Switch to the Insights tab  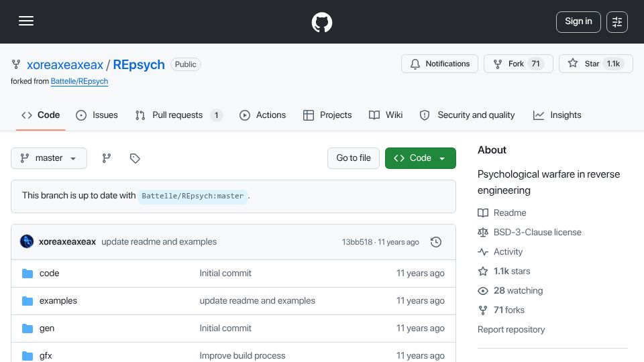point(557,115)
